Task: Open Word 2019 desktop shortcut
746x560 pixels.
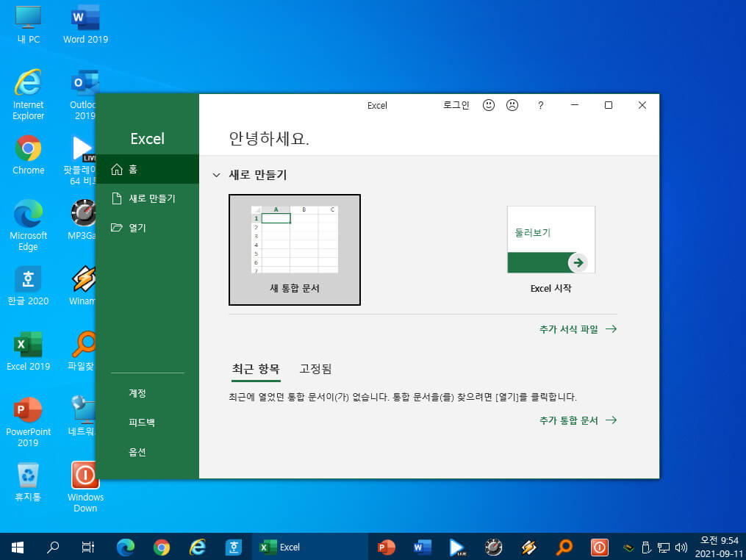Action: pos(86,24)
